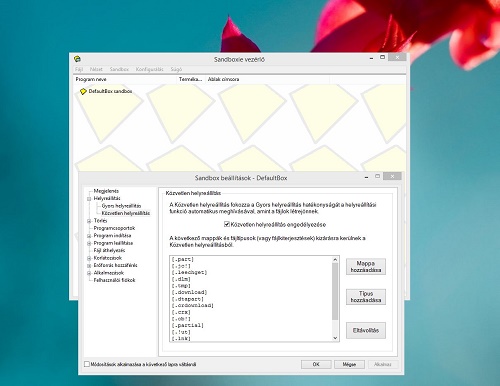Viewport: 500px width, 386px height.
Task: Select the [.crx] entry in exclusion list
Action: click(x=181, y=312)
